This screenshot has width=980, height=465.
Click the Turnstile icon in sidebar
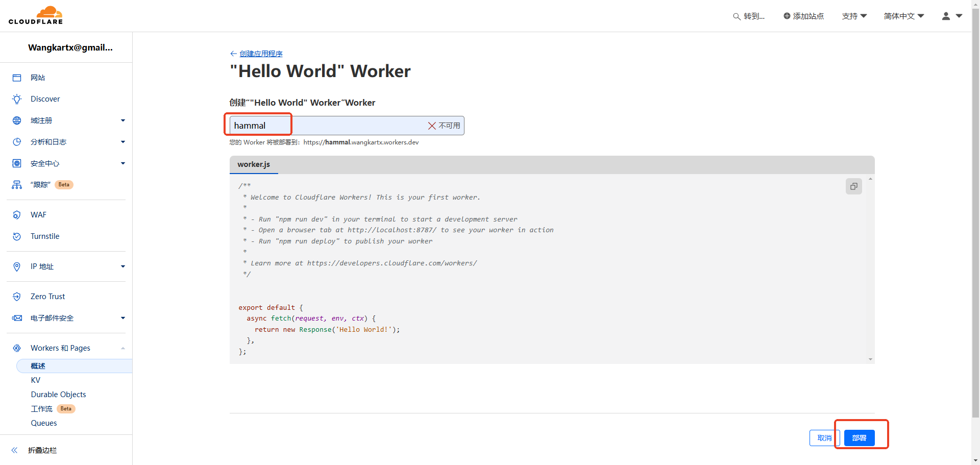[17, 236]
